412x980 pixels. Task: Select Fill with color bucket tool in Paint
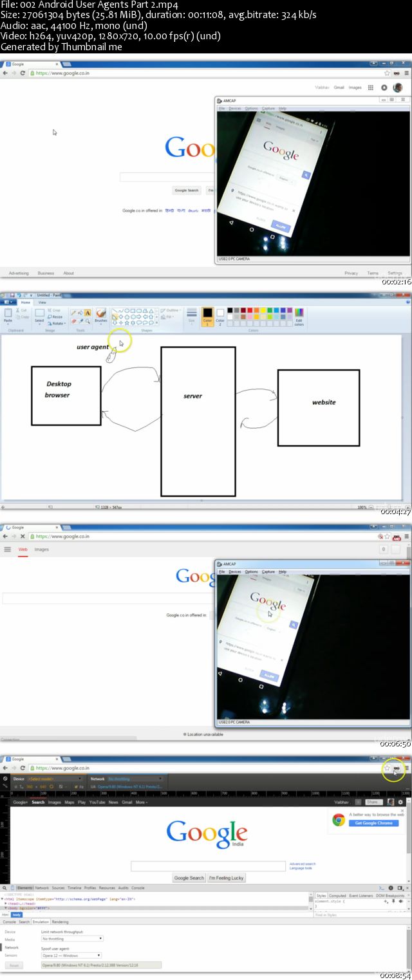(80, 313)
